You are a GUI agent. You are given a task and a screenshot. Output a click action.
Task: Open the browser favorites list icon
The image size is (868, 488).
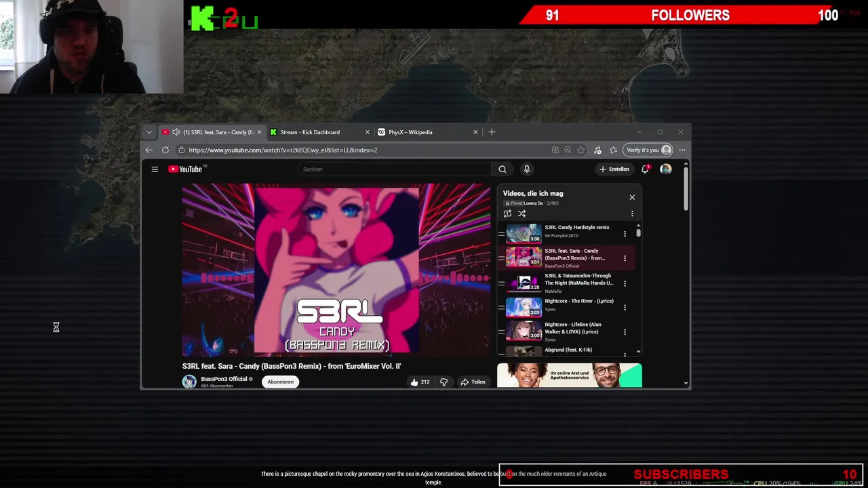613,150
